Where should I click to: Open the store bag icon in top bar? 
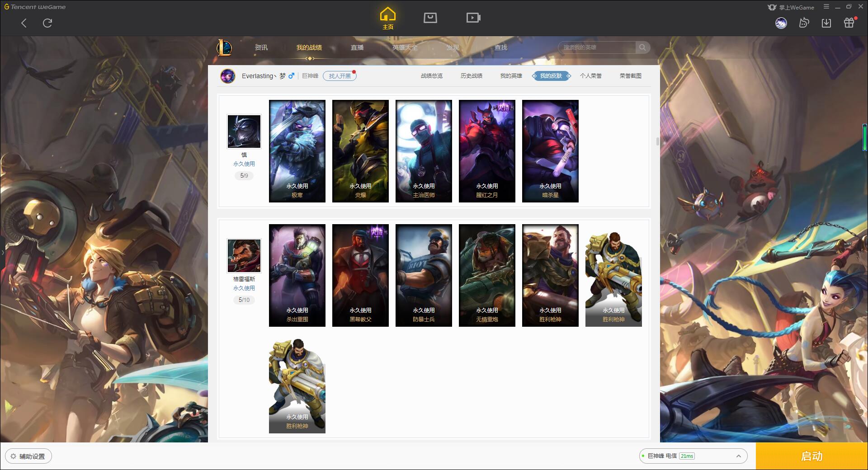click(430, 18)
